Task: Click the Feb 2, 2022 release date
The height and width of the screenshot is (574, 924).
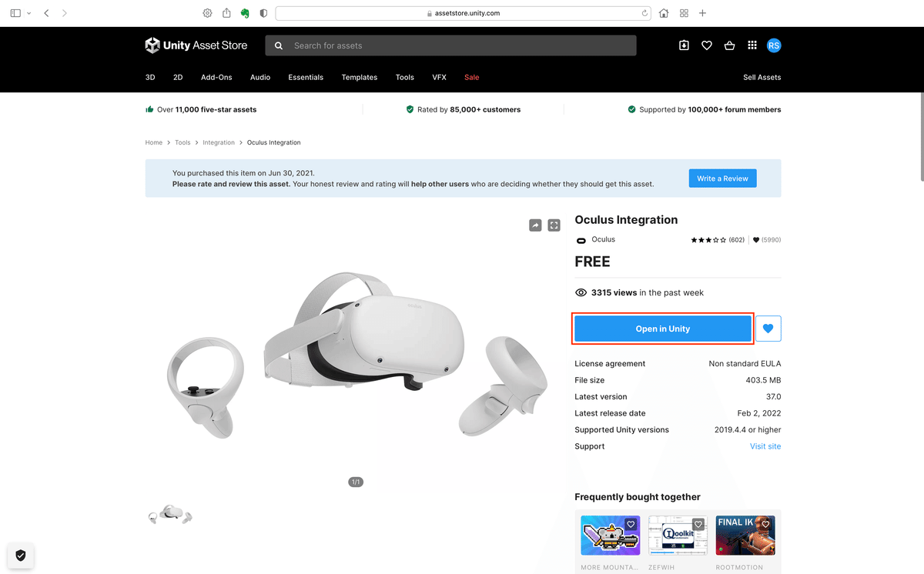Action: click(758, 413)
